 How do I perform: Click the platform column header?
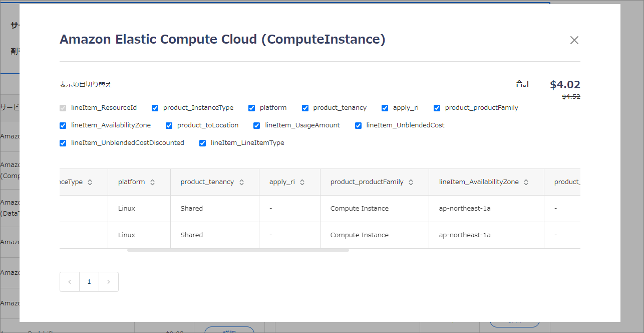click(139, 182)
